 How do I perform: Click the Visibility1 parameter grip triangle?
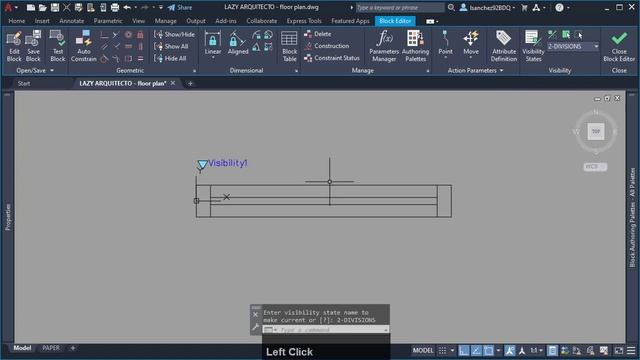coord(202,164)
